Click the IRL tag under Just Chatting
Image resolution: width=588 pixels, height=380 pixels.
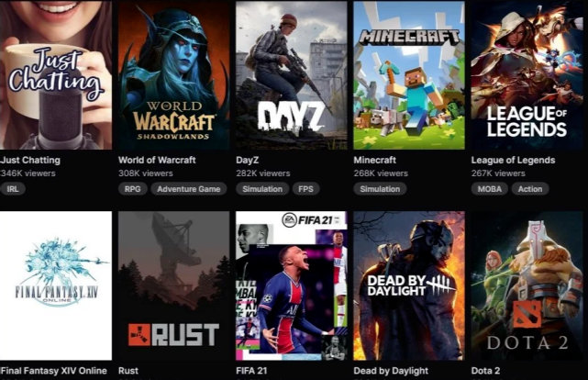[x=12, y=189]
